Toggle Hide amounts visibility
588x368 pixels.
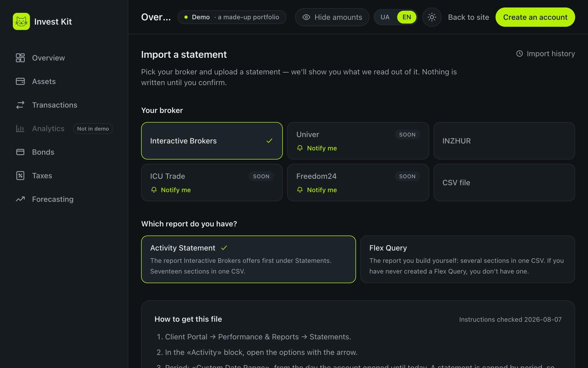(332, 17)
